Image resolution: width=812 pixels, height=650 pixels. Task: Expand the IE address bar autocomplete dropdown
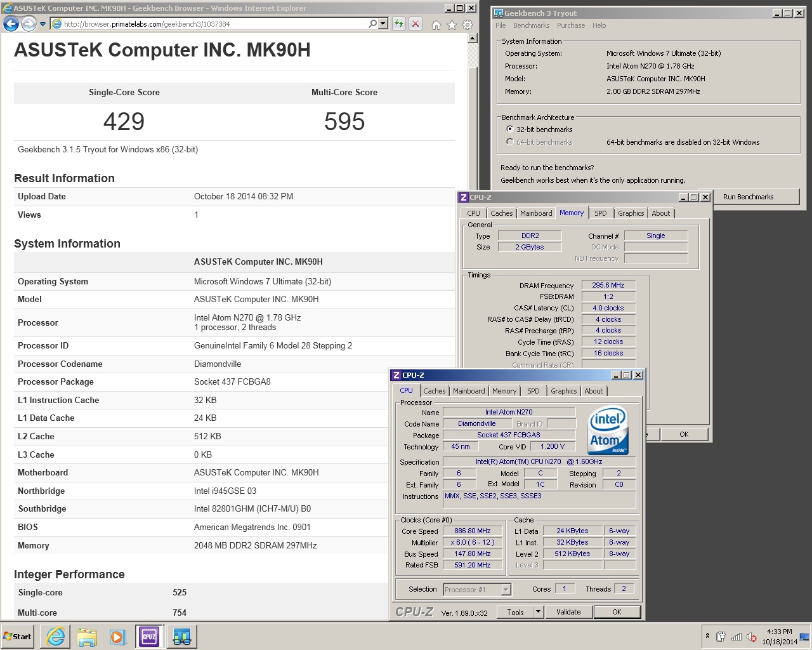tap(383, 23)
